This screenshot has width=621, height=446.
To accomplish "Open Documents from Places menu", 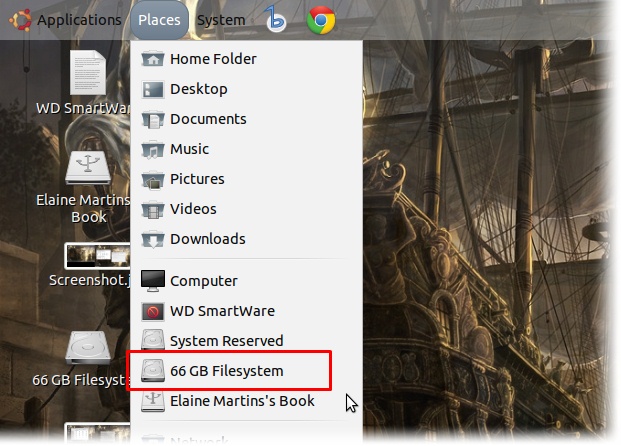I will (x=246, y=119).
